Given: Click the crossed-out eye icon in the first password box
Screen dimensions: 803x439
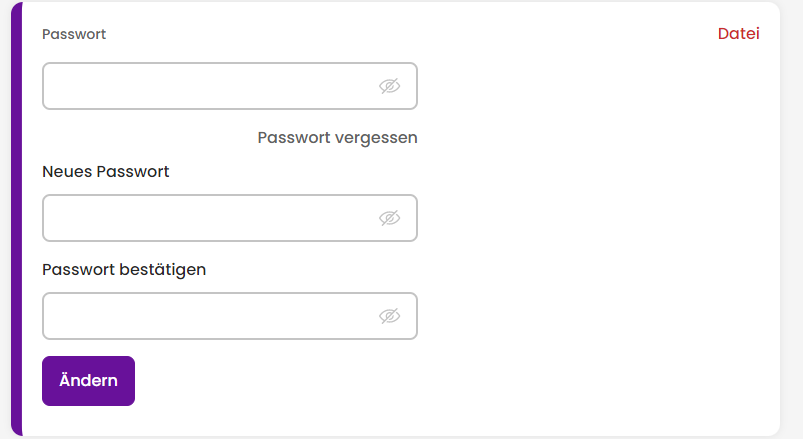Looking at the screenshot, I should 389,86.
